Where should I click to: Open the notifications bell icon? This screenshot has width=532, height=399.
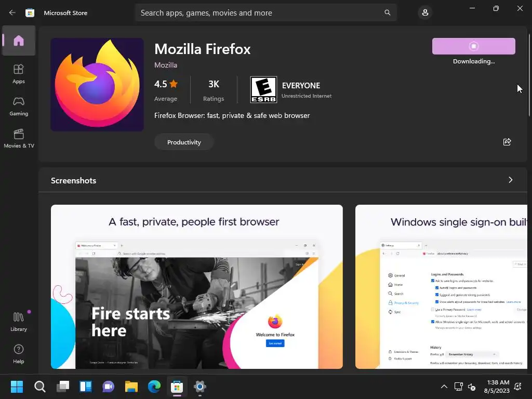click(518, 387)
